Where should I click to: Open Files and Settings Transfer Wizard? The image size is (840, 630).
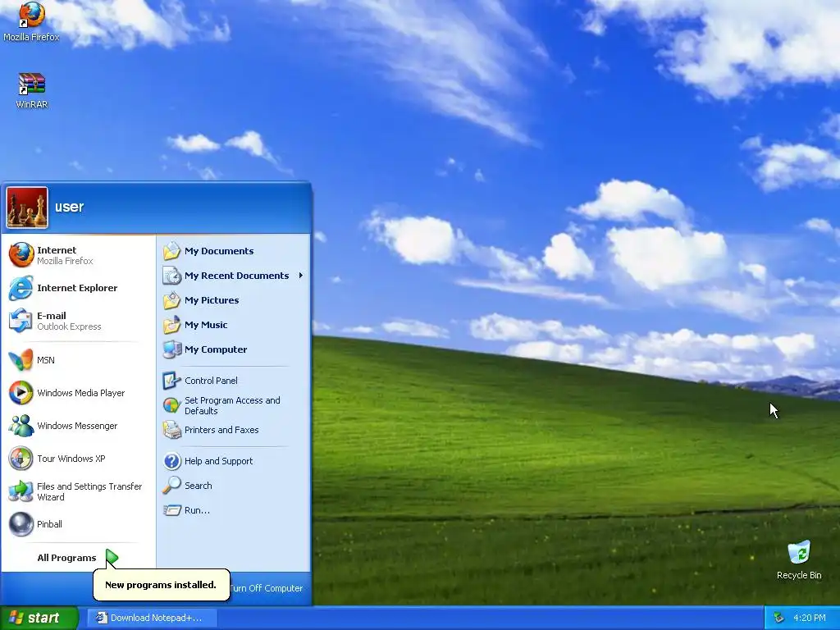coord(79,491)
